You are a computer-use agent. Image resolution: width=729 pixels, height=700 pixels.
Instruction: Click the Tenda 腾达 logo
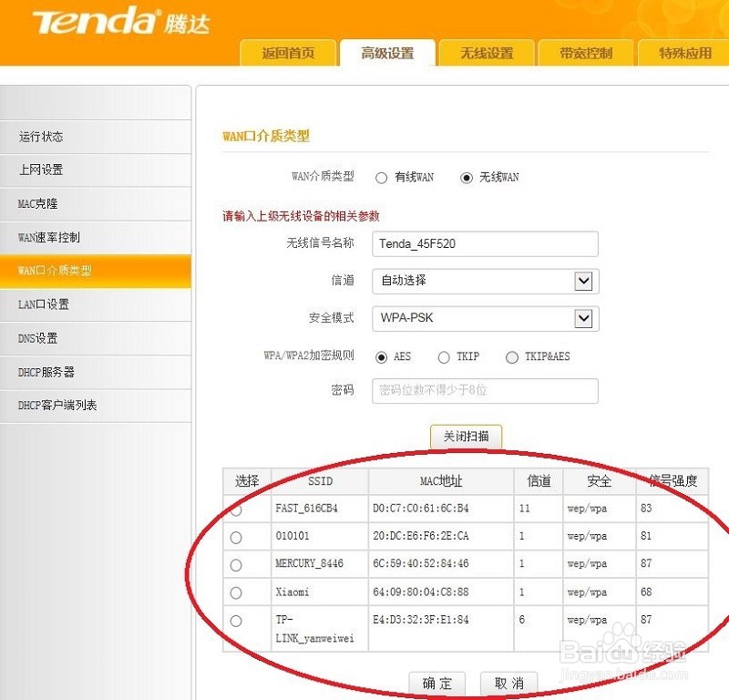(121, 22)
